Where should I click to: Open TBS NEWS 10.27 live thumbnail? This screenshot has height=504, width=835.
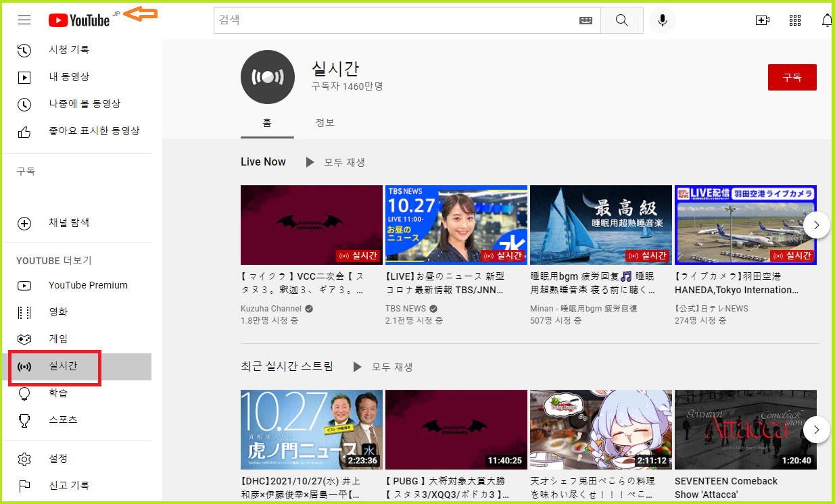coord(456,225)
